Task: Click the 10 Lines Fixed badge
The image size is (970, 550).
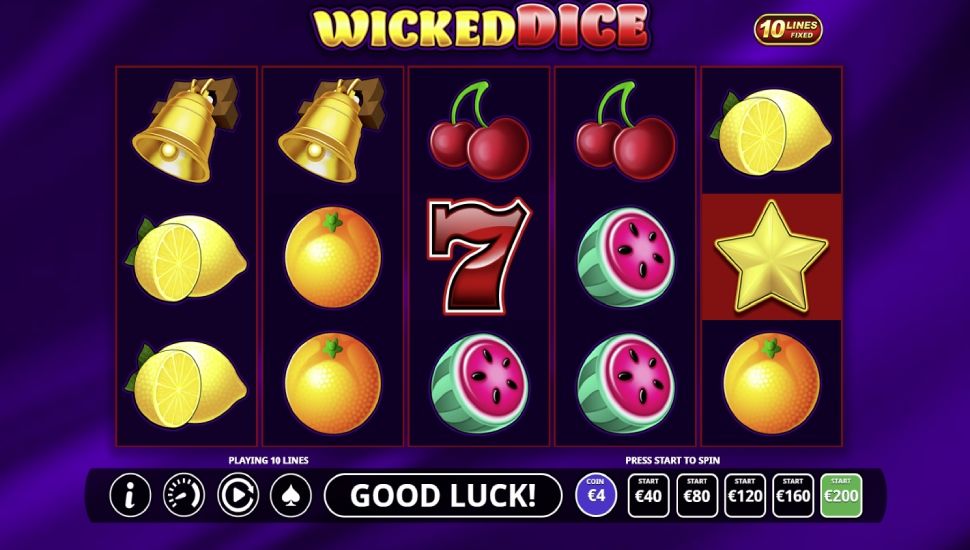Action: (788, 30)
